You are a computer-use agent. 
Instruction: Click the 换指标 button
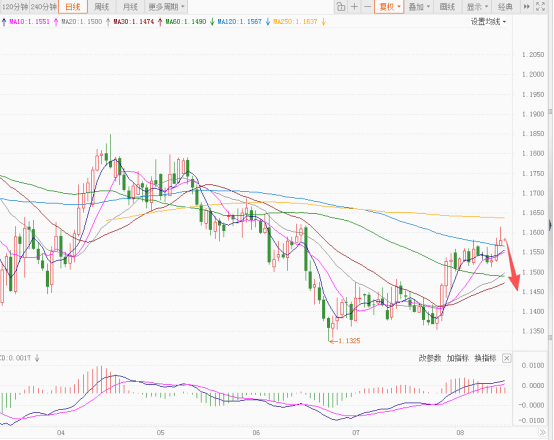click(x=485, y=358)
